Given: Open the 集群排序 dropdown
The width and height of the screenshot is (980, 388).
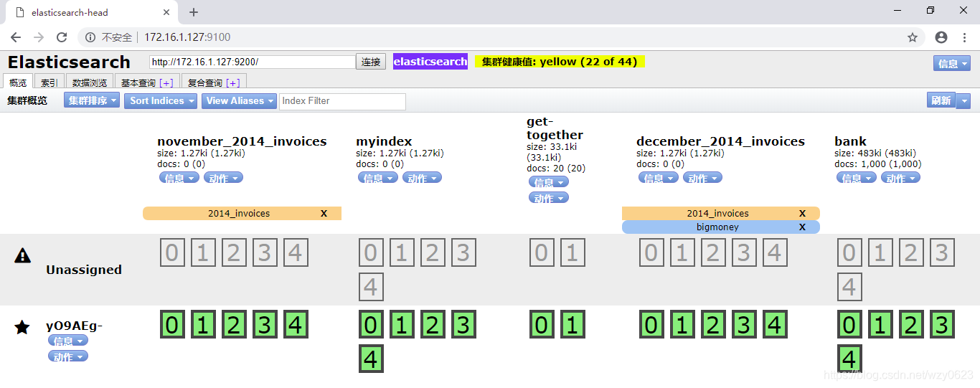Looking at the screenshot, I should click(92, 101).
